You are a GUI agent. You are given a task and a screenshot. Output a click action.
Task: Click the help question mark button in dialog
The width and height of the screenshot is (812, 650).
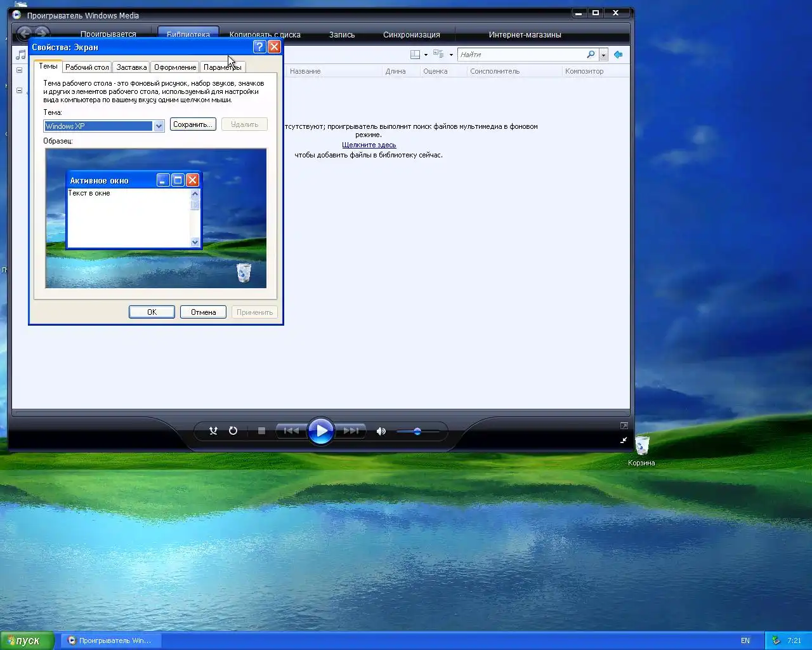259,46
